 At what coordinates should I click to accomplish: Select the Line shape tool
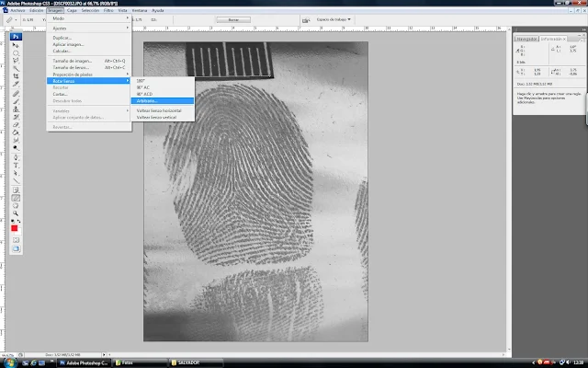(x=16, y=181)
